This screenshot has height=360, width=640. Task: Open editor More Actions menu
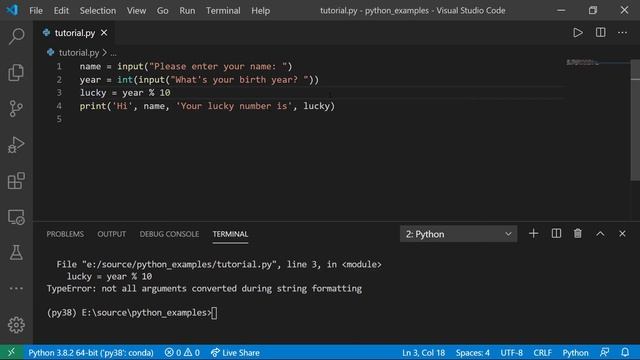coord(622,33)
